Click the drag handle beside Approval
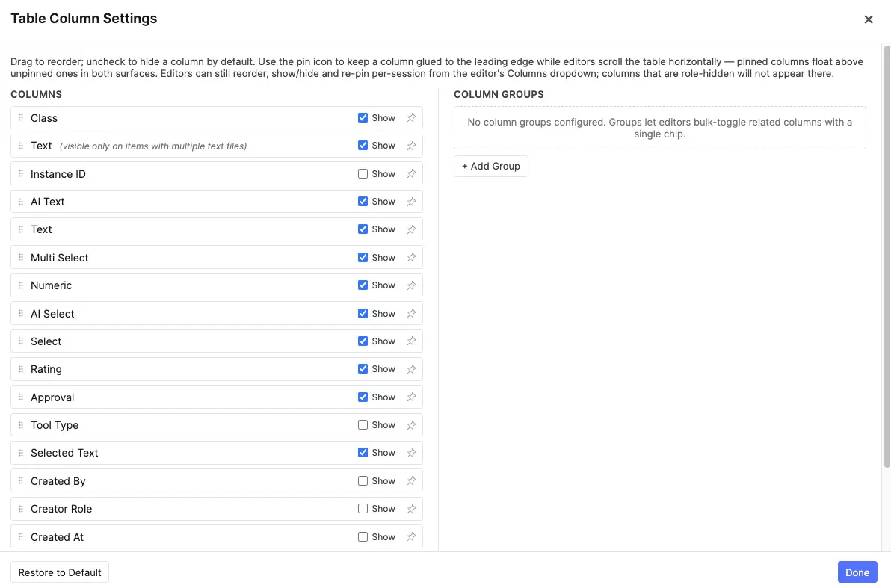This screenshot has width=891, height=588. click(20, 397)
